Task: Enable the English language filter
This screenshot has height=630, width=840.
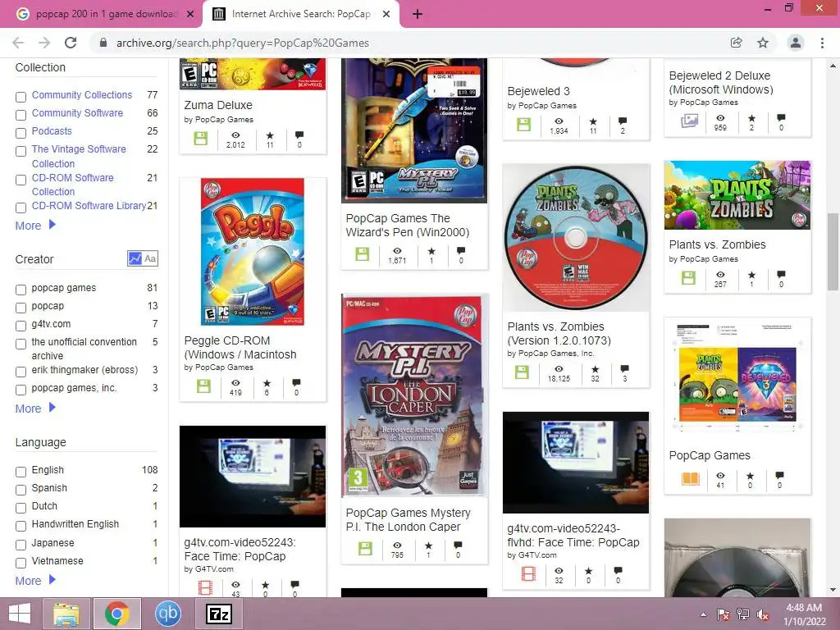Action: click(21, 472)
